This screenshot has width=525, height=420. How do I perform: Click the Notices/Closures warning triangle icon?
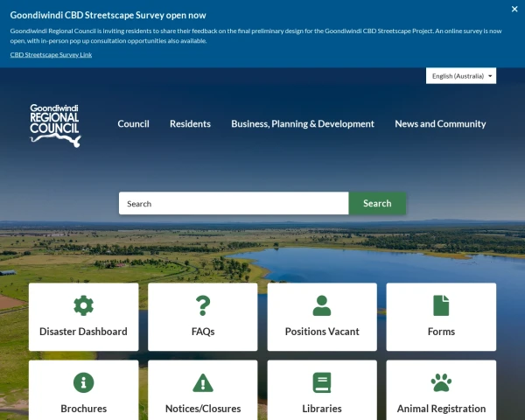(x=203, y=382)
